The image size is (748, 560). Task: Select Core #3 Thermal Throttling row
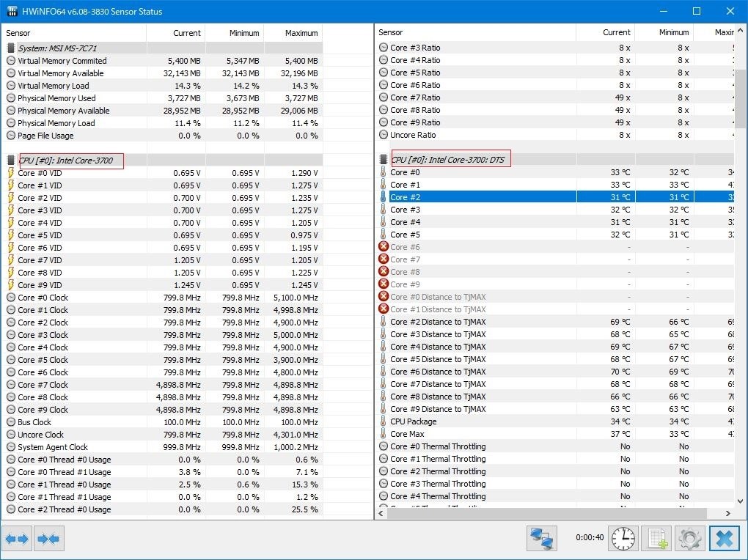point(555,484)
